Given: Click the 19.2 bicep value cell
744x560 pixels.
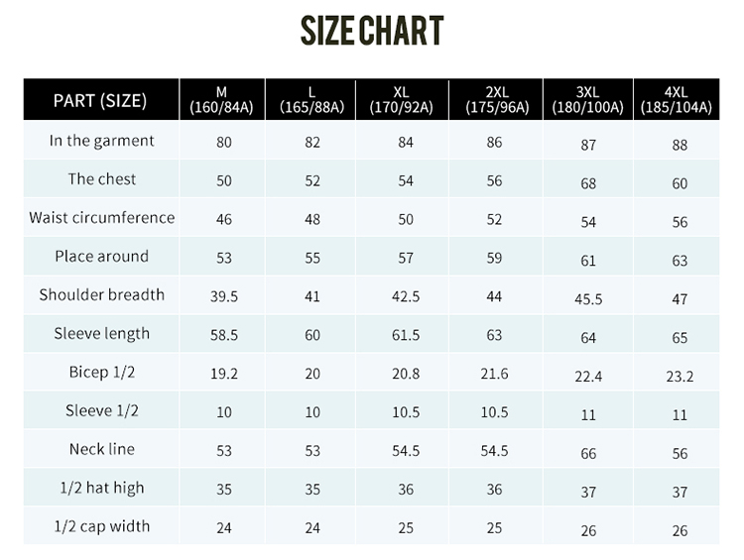Looking at the screenshot, I should pos(223,375).
